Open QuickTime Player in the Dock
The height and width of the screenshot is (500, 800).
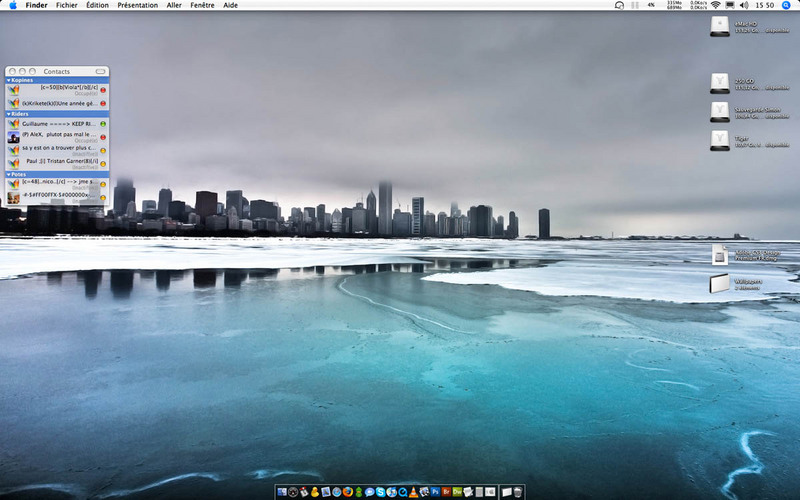pos(403,492)
